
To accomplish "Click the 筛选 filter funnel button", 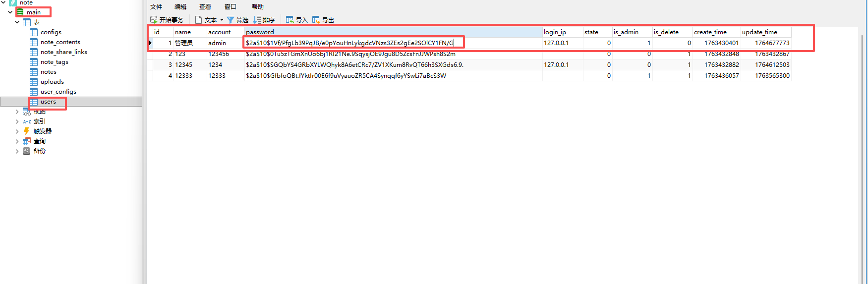I will pyautogui.click(x=237, y=20).
